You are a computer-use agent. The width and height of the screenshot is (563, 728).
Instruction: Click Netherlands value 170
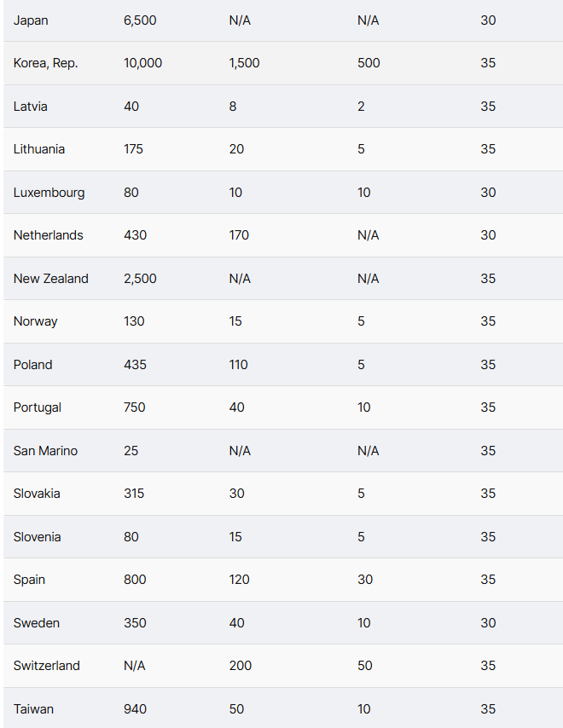(x=239, y=235)
